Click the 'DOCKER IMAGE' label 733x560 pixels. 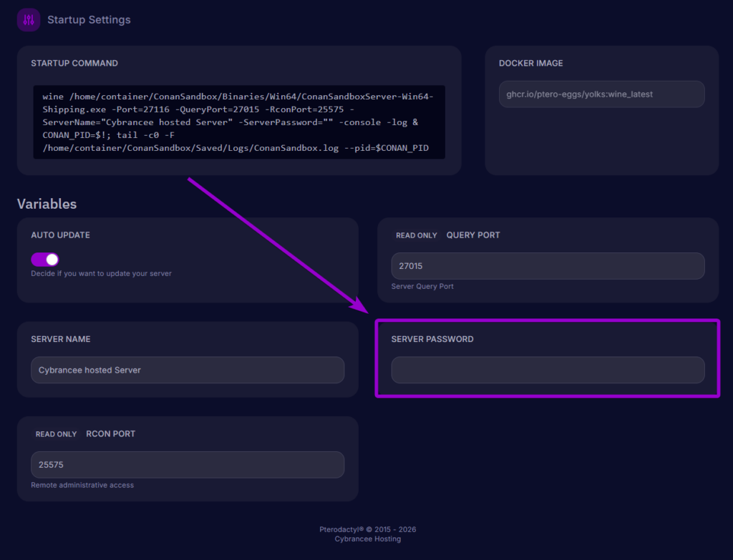530,63
